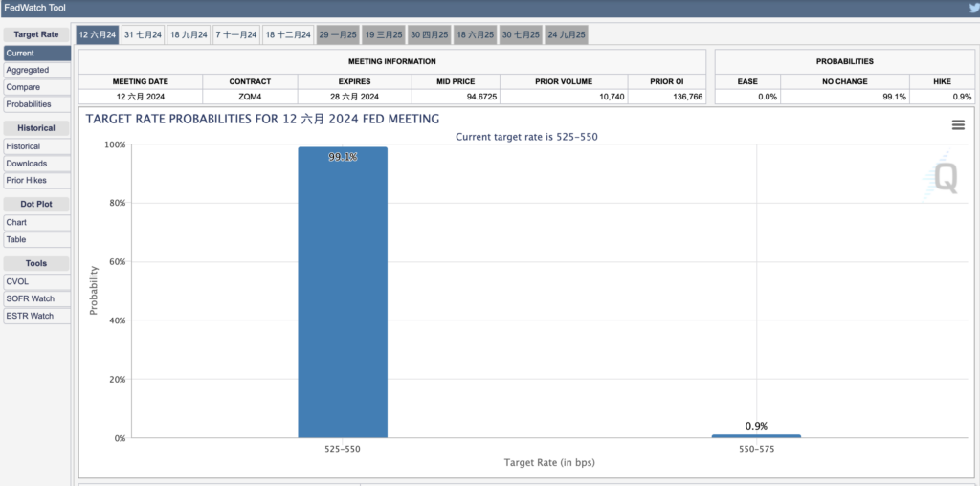Switch to the 29 一月25 meeting tab

[x=338, y=35]
